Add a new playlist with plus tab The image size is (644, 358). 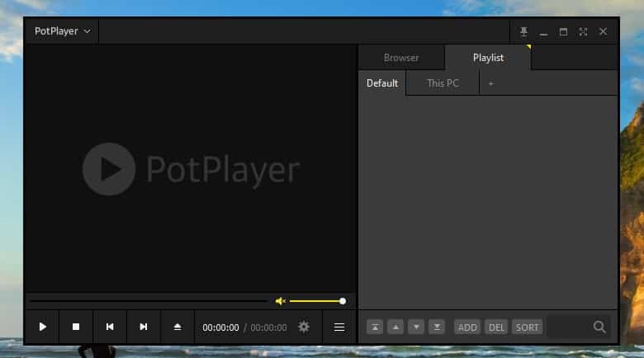[x=490, y=83]
